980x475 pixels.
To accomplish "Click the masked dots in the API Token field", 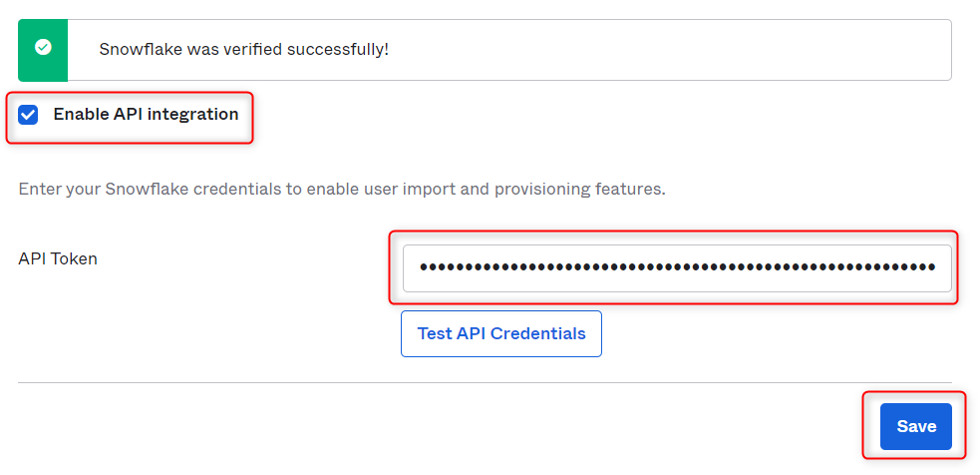I will (678, 267).
